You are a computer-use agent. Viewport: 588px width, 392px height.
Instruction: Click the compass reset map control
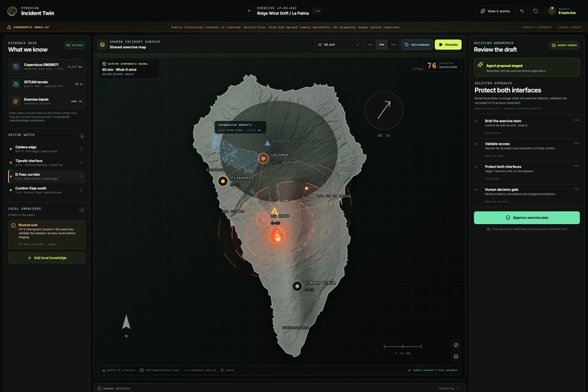click(x=456, y=345)
